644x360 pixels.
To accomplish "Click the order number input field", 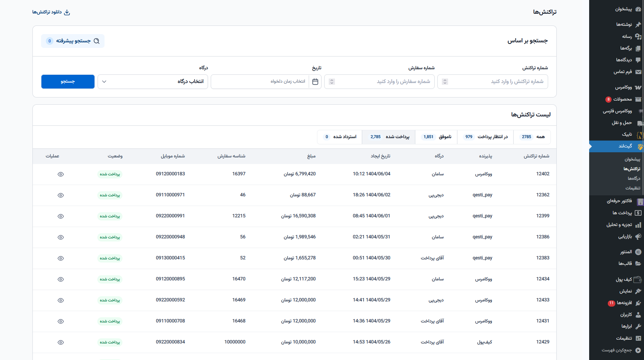I will 383,82.
